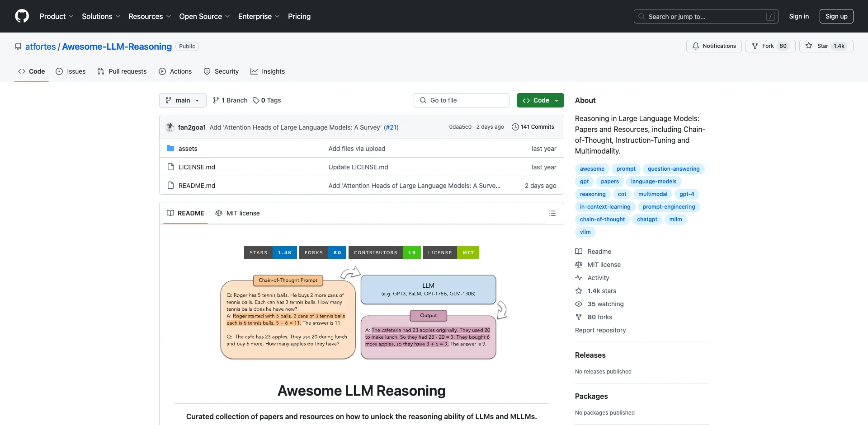Open the Resources dropdown

pyautogui.click(x=150, y=16)
